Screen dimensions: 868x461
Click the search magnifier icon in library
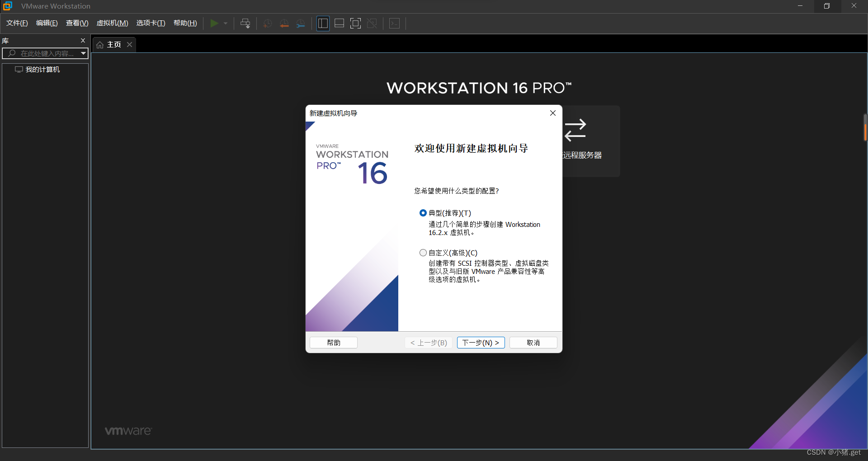click(12, 53)
